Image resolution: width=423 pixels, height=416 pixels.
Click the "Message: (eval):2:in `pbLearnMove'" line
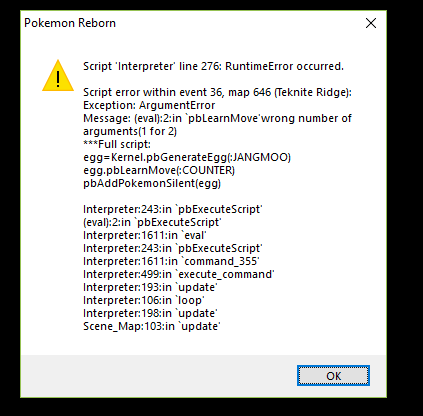217,118
